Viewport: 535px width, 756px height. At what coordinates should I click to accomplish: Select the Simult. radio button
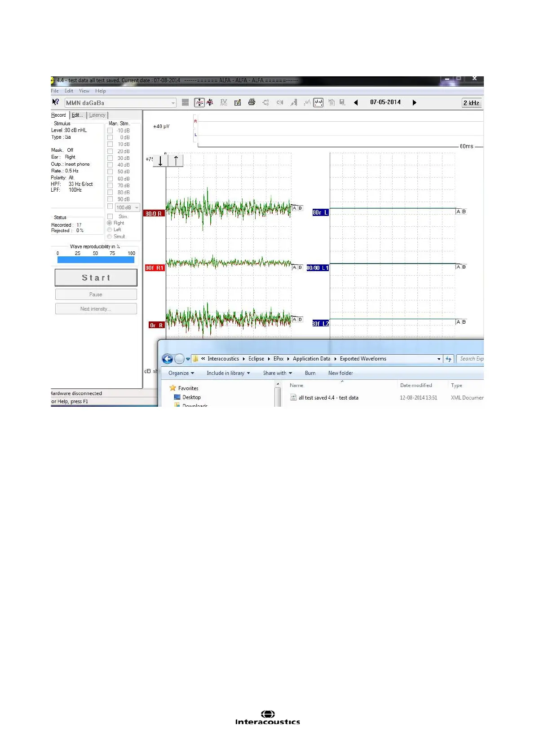tap(110, 237)
